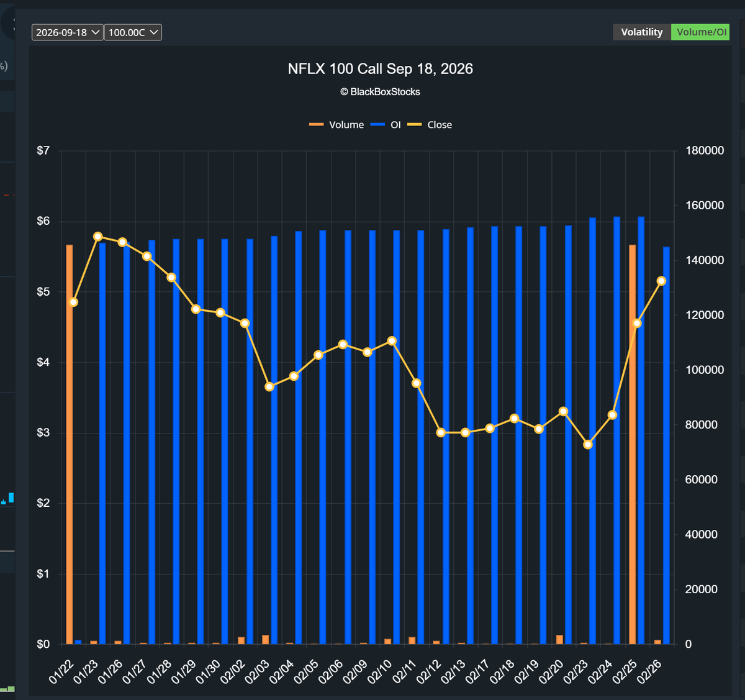This screenshot has height=700, width=745.
Task: Click the Close data point on 02/25
Action: 637,324
